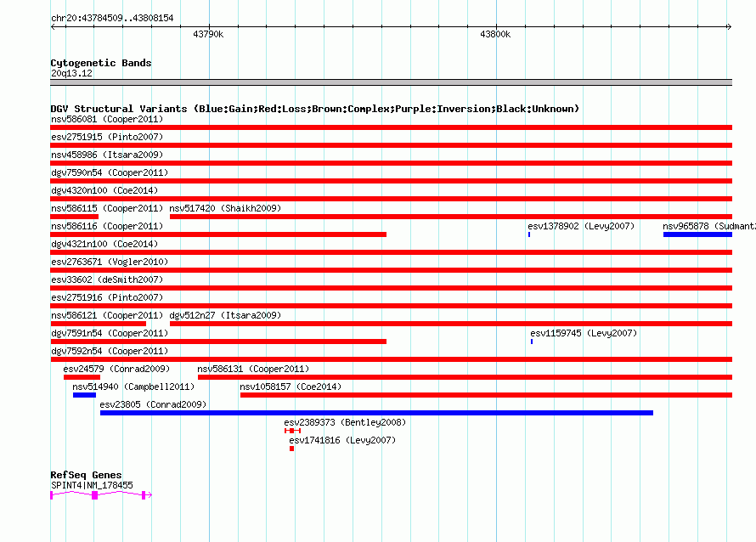The width and height of the screenshot is (756, 542).
Task: Click dgv7590n54 (Cooper2011) label
Action: click(x=110, y=172)
